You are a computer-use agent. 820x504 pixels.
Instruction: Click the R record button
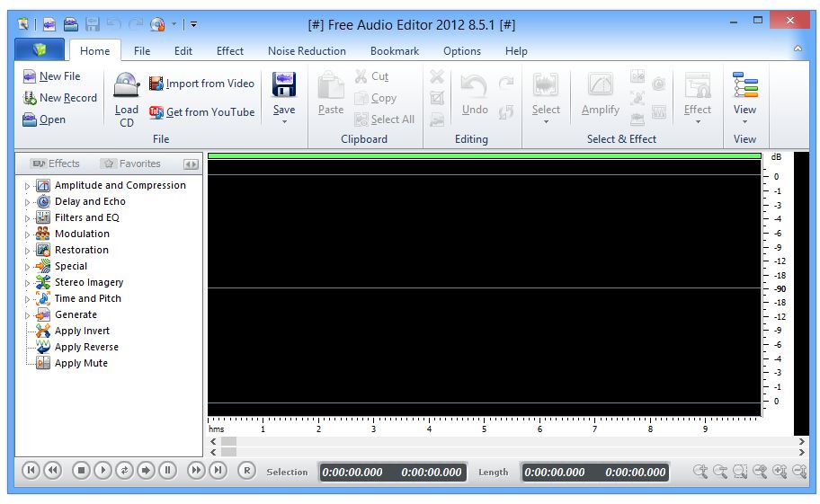(x=247, y=471)
